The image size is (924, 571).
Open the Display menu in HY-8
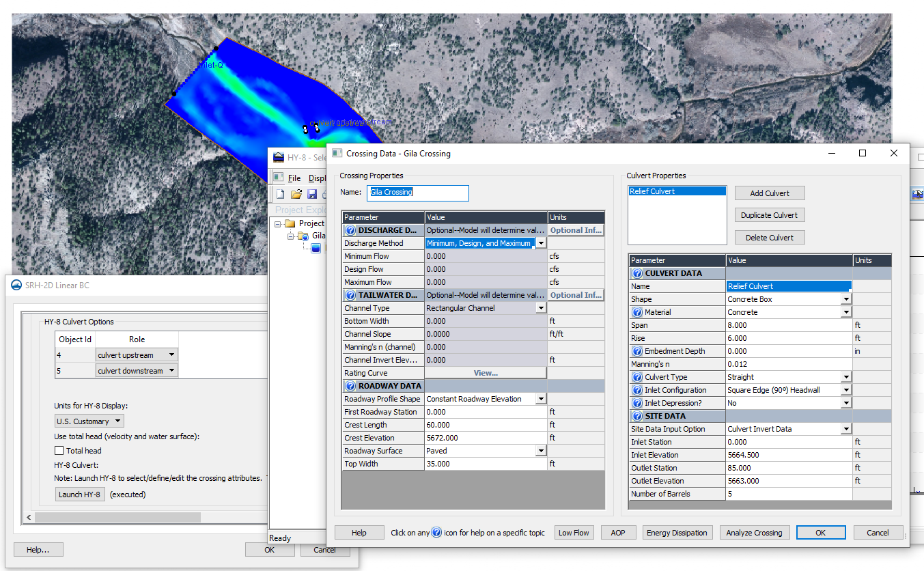tap(317, 178)
